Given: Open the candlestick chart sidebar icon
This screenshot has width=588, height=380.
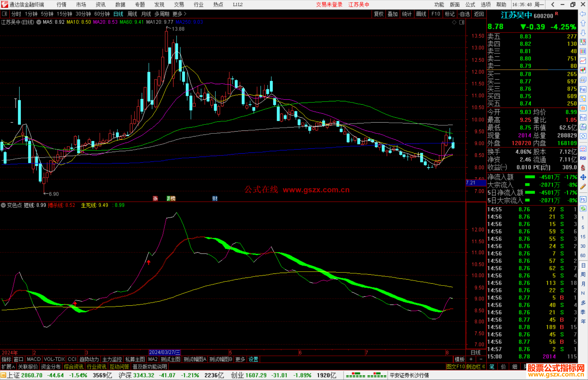Looking at the screenshot, I should pos(583,70).
